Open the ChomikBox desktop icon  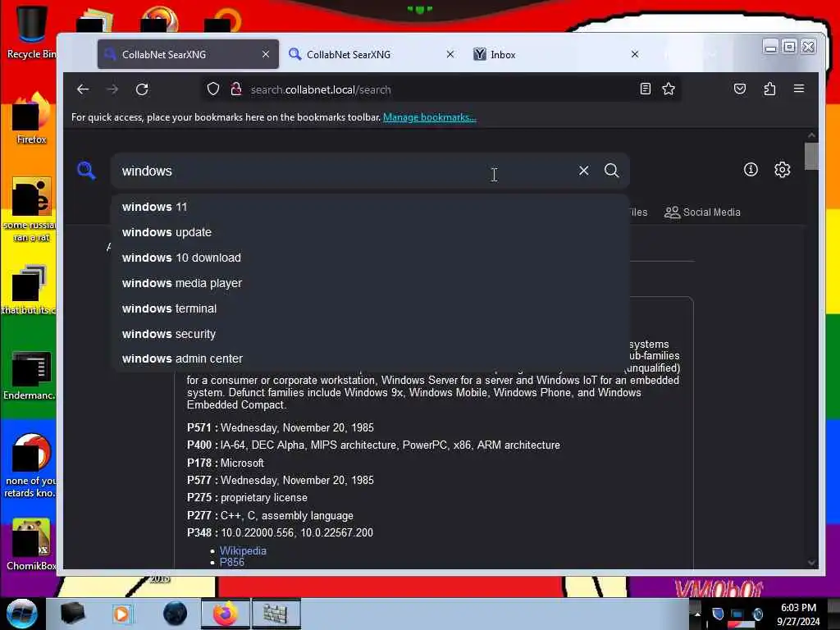pos(31,545)
